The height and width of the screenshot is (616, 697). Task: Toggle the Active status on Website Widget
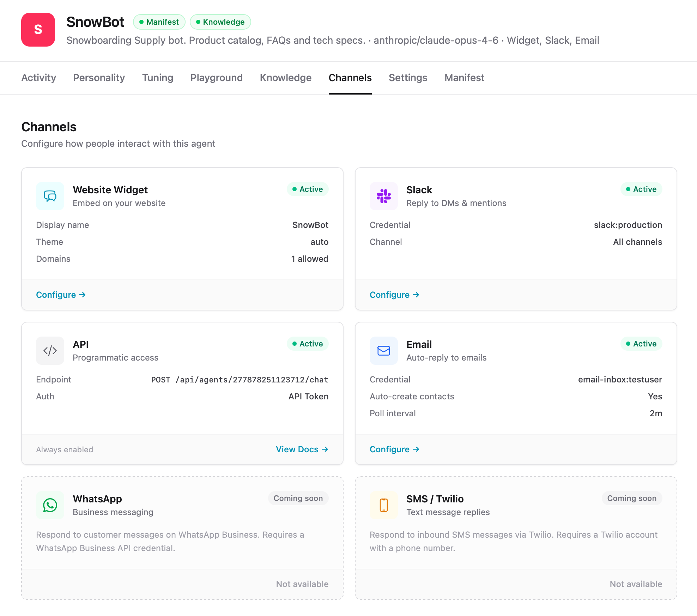tap(308, 189)
